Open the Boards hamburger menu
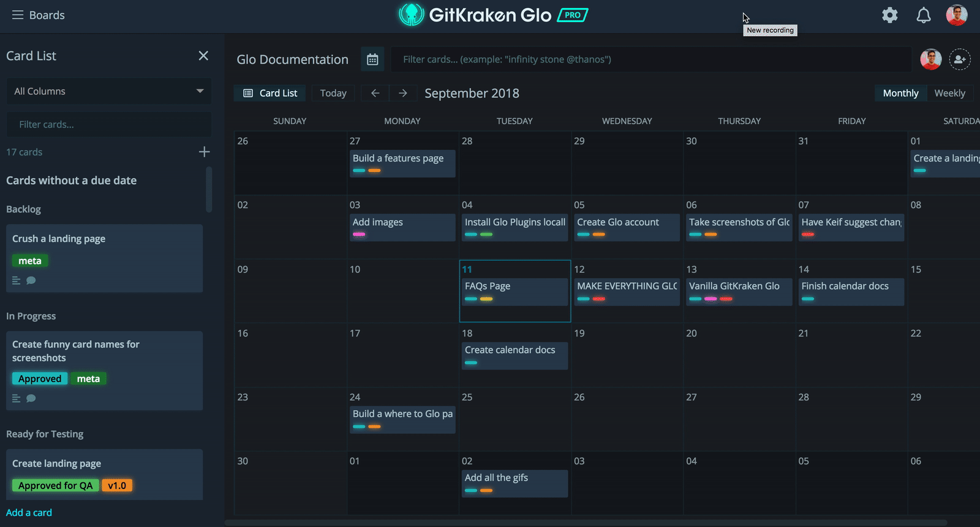 click(18, 15)
